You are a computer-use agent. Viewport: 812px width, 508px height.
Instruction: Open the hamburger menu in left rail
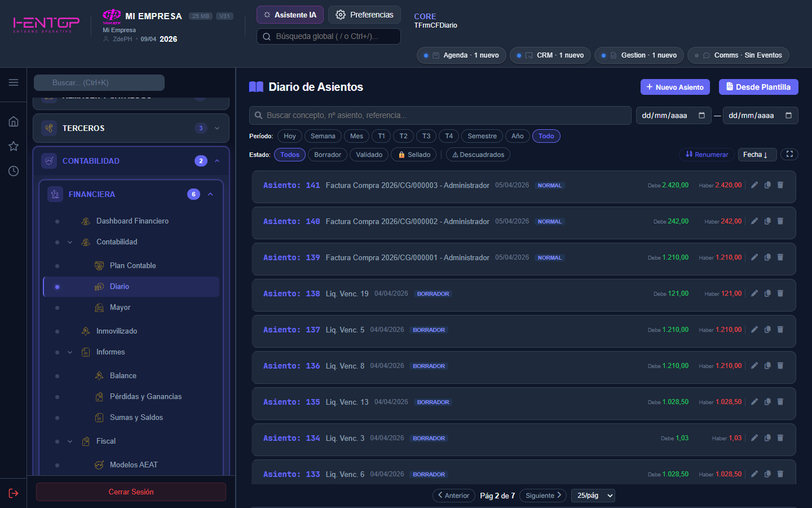(14, 82)
